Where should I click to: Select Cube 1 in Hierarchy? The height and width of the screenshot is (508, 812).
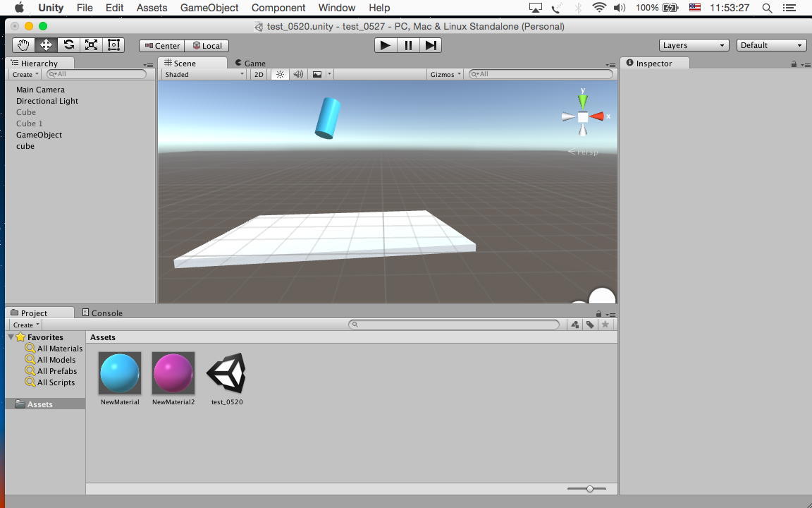(x=30, y=123)
